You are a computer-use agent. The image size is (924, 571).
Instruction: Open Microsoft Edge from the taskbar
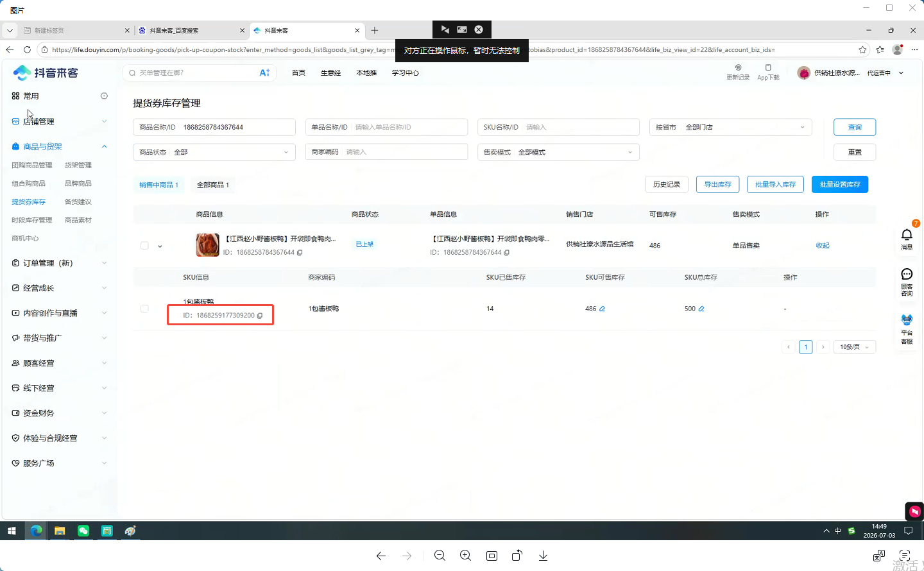click(x=36, y=531)
